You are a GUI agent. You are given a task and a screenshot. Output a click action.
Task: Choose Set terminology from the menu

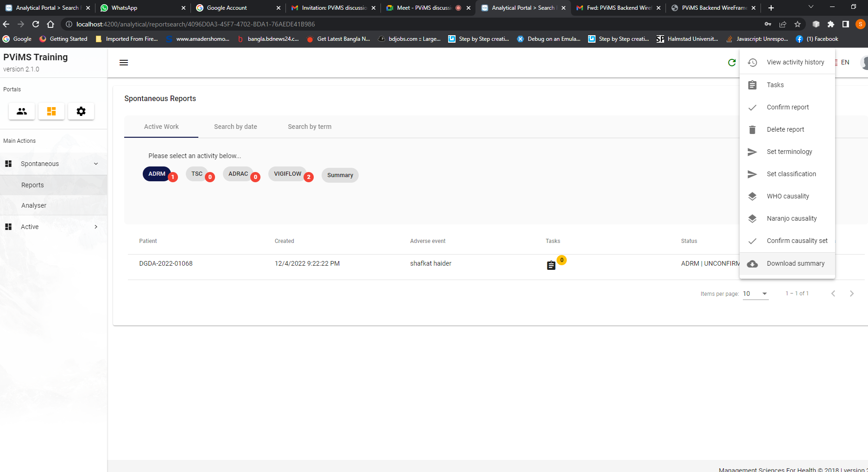pyautogui.click(x=789, y=152)
